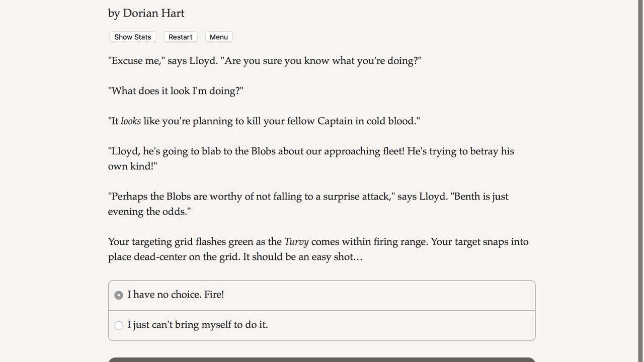Image resolution: width=644 pixels, height=362 pixels.
Task: Click the italic word "looks" in the dialogue
Action: (131, 121)
